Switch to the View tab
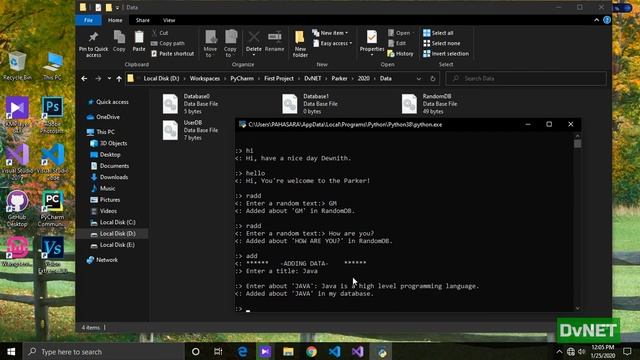This screenshot has height=360, width=640. [x=169, y=20]
